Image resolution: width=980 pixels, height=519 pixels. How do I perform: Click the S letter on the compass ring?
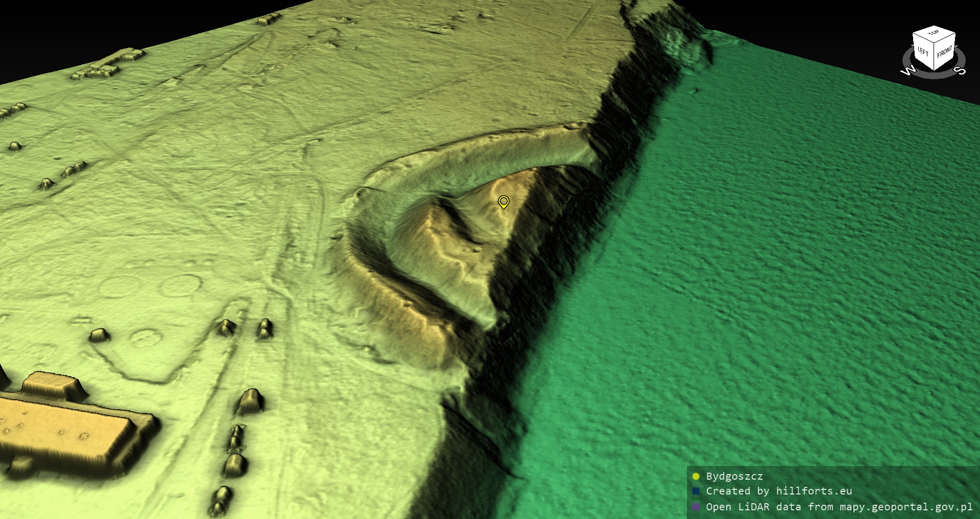(959, 71)
